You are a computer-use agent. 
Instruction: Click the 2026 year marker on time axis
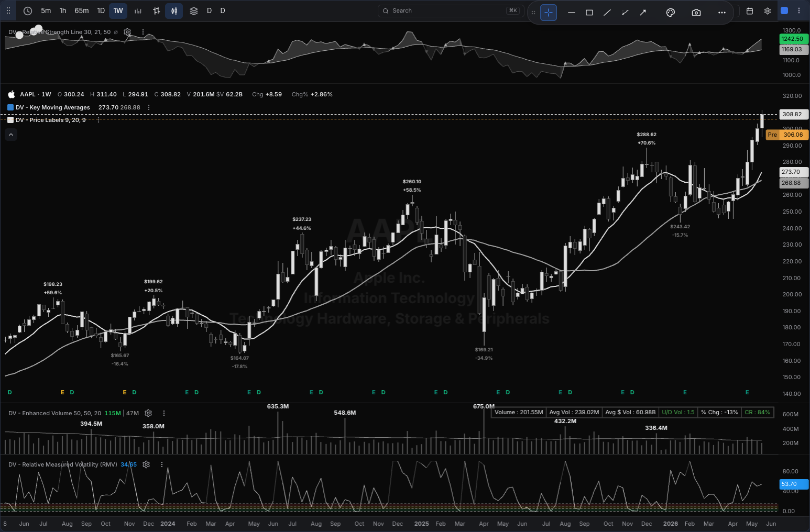click(x=671, y=524)
